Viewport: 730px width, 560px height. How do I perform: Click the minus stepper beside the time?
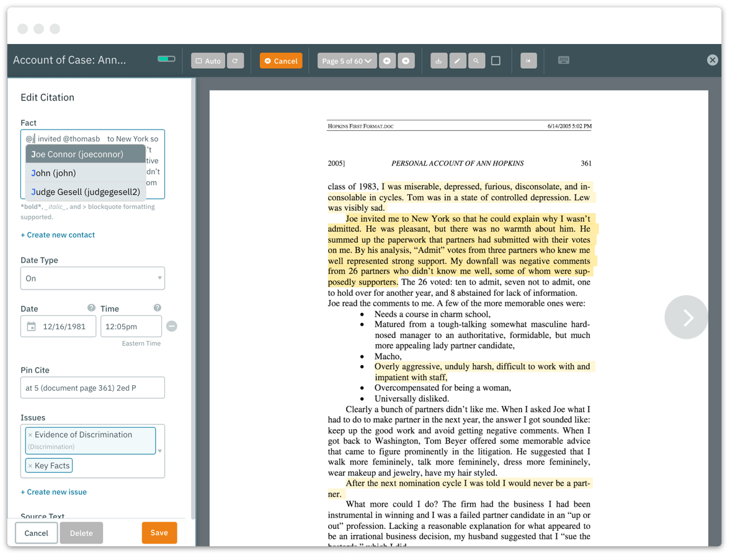(x=171, y=326)
